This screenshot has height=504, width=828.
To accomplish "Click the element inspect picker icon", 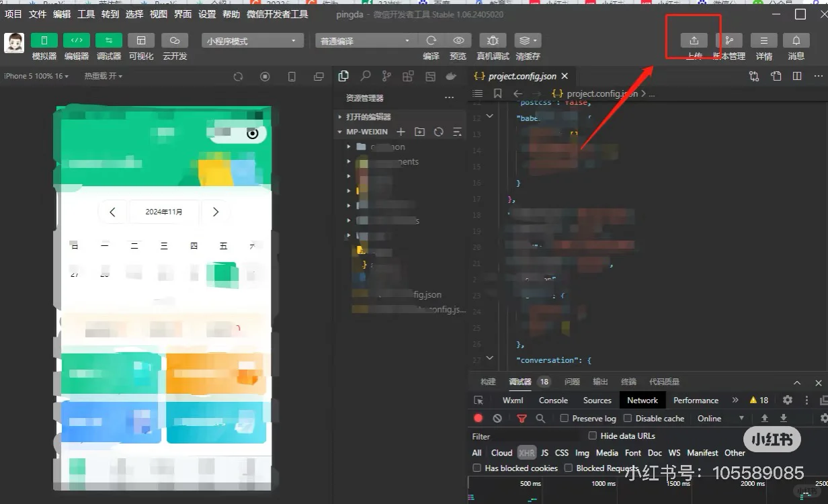I will tap(479, 400).
